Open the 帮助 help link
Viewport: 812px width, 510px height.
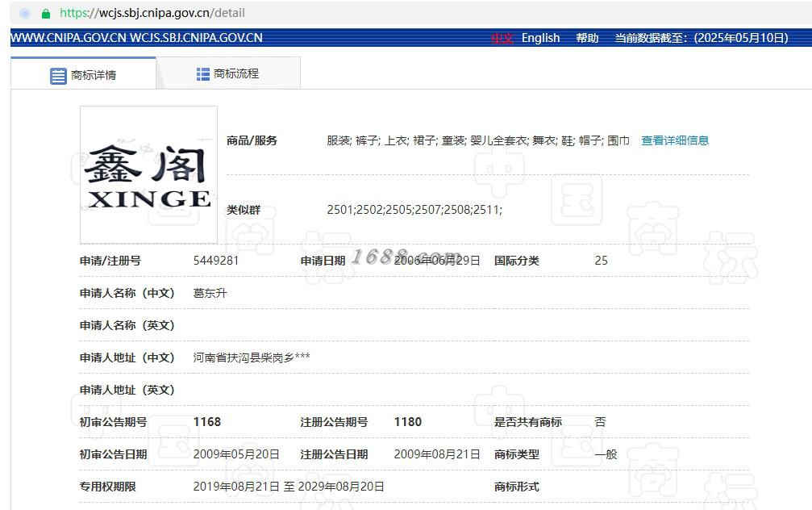tap(587, 38)
